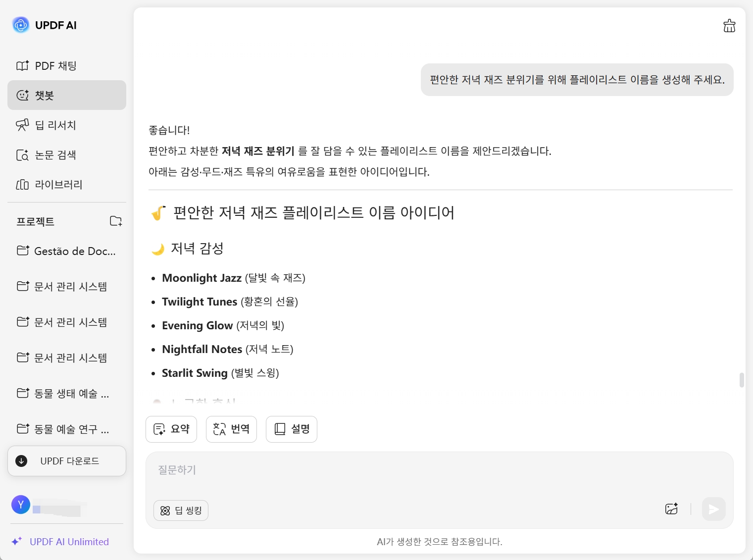
Task: Clear chat with the broom icon
Action: [x=729, y=26]
